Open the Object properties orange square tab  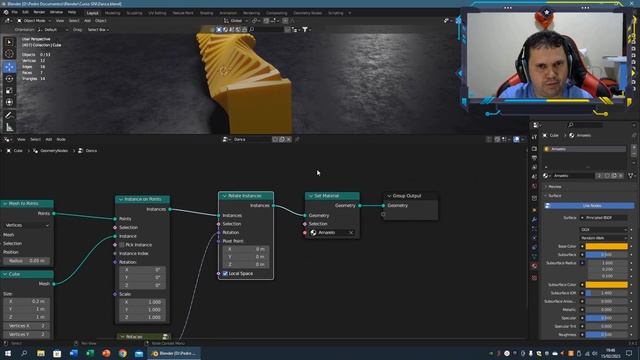coord(534,210)
